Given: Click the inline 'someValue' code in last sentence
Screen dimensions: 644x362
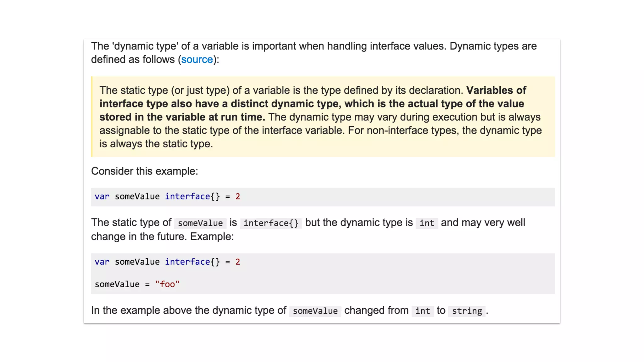Looking at the screenshot, I should [x=315, y=311].
